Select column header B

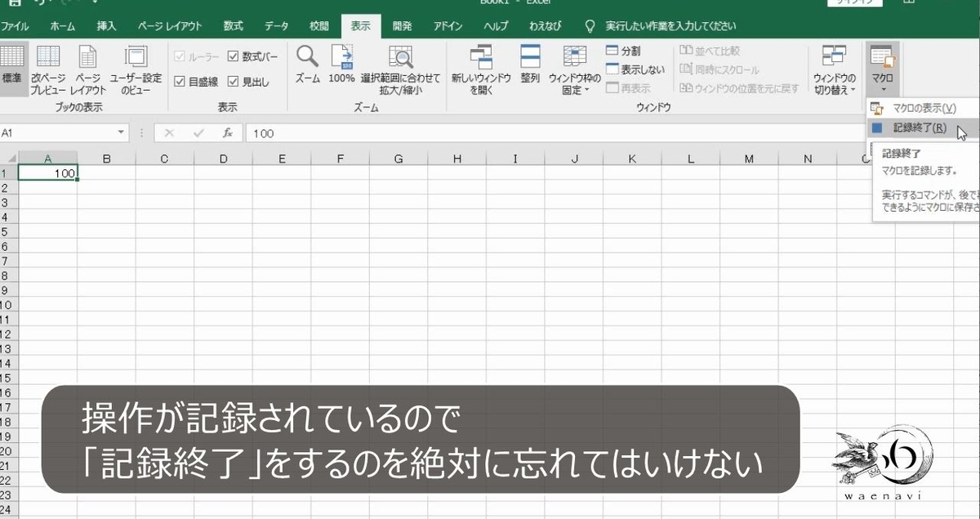pos(106,159)
